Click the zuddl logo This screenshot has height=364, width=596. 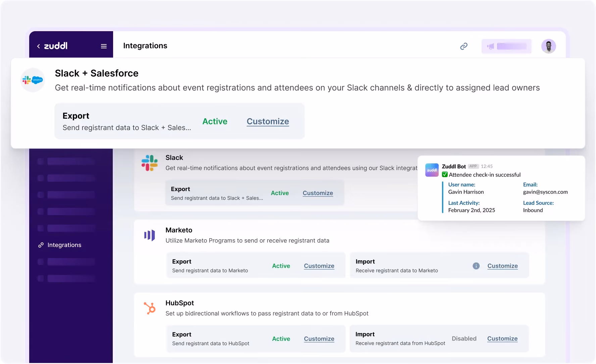click(x=56, y=46)
